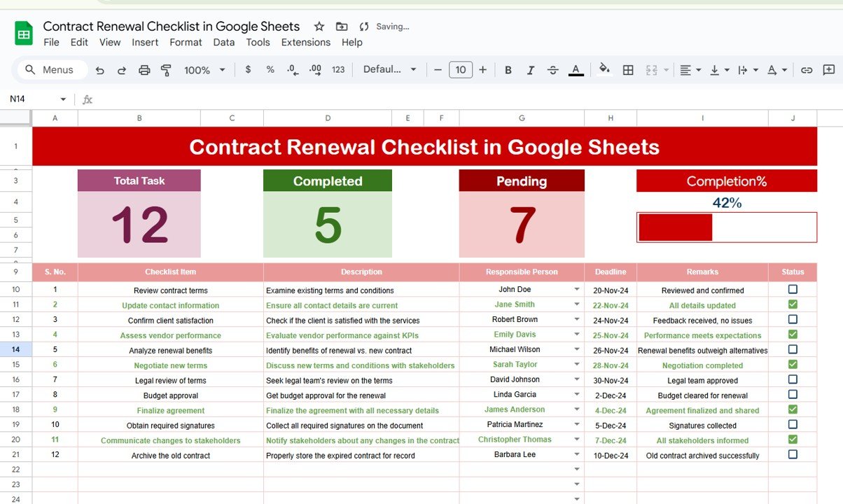
Task: Open more number formats 123
Action: click(338, 70)
